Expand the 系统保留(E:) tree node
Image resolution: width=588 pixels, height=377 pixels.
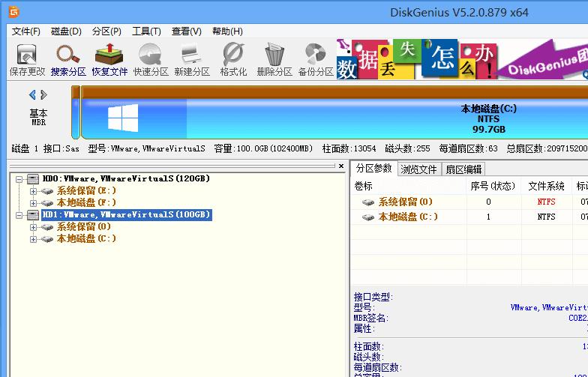click(33, 191)
